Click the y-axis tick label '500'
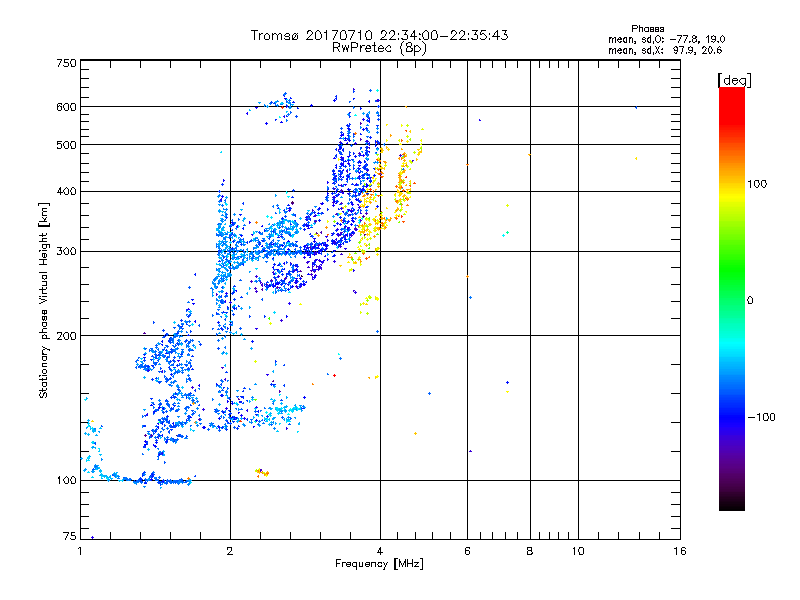 67,145
